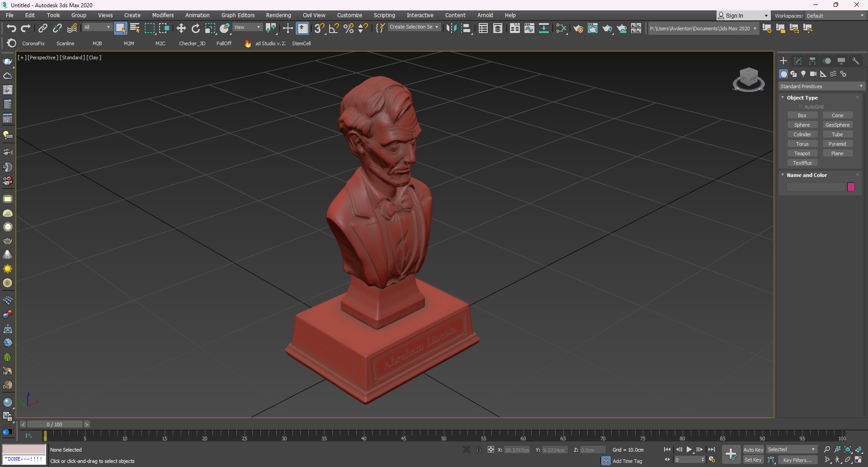Open the Align tool
Viewport: 868px width, 467px height.
coord(466,29)
